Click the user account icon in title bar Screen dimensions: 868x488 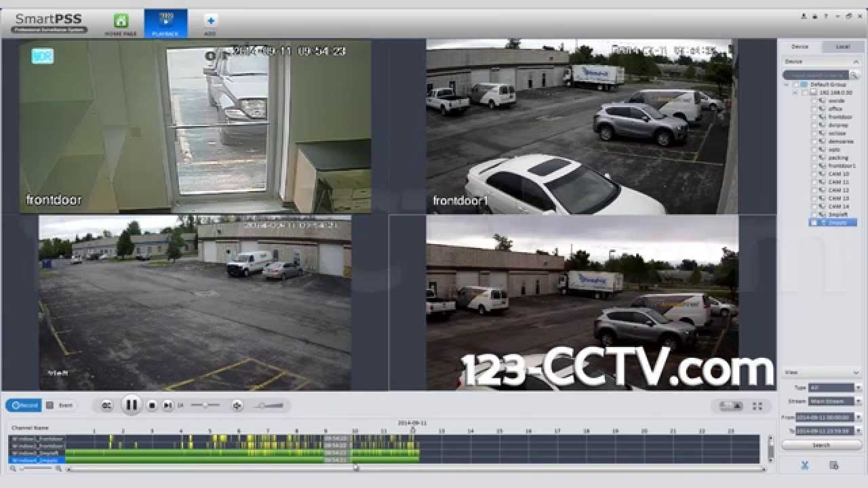tap(804, 16)
